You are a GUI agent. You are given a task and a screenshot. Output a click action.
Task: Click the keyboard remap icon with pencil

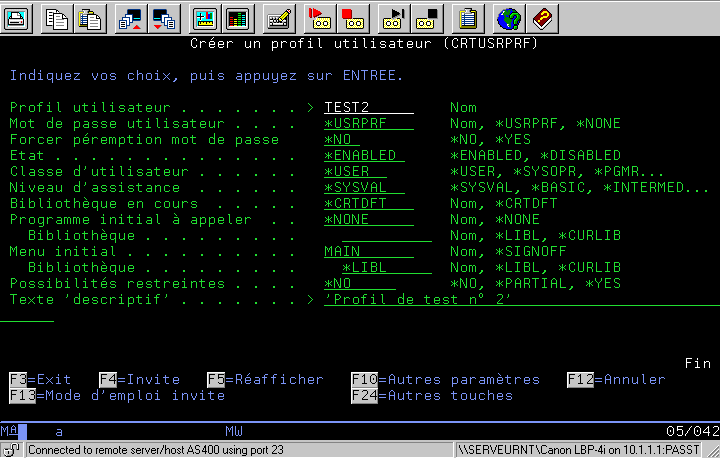[280, 17]
